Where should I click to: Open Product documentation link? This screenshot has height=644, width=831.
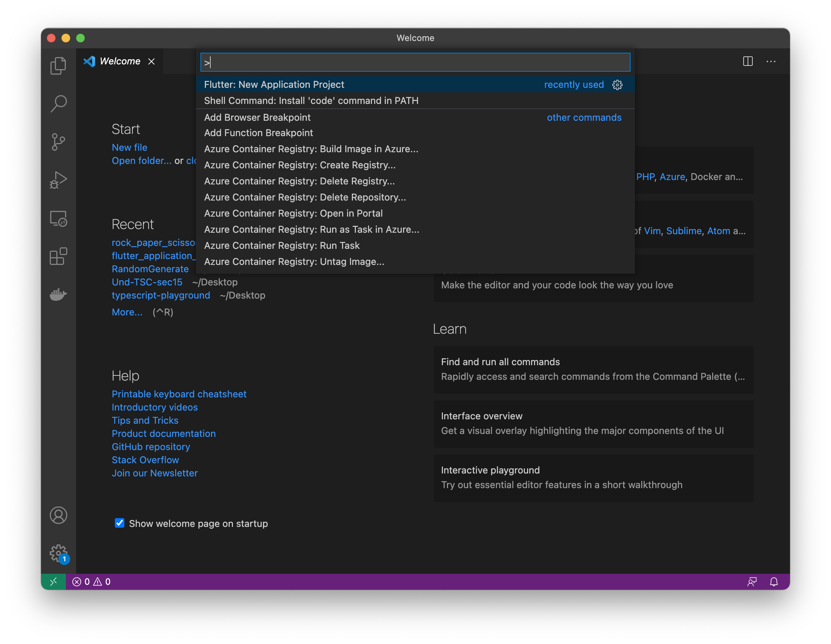click(163, 434)
